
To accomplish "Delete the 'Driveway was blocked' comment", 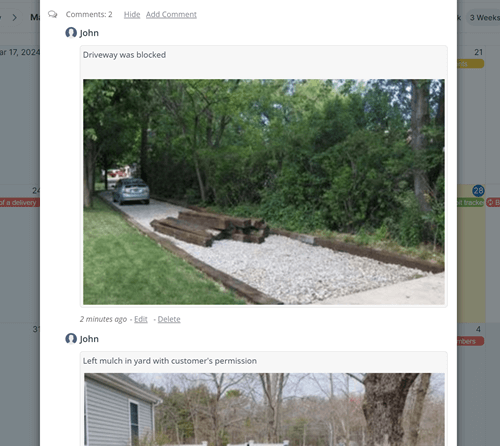I will pos(169,319).
